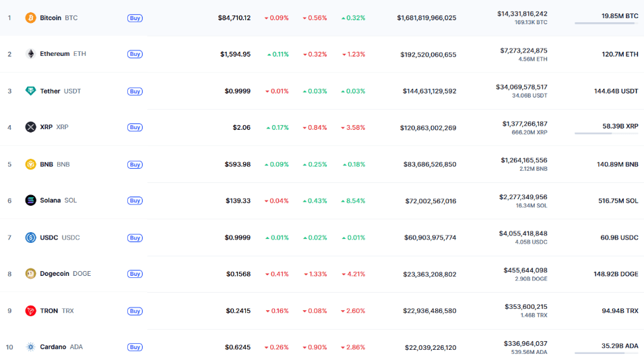Click Ethereum volume $7,273,224,875
The height and width of the screenshot is (362, 644).
523,51
